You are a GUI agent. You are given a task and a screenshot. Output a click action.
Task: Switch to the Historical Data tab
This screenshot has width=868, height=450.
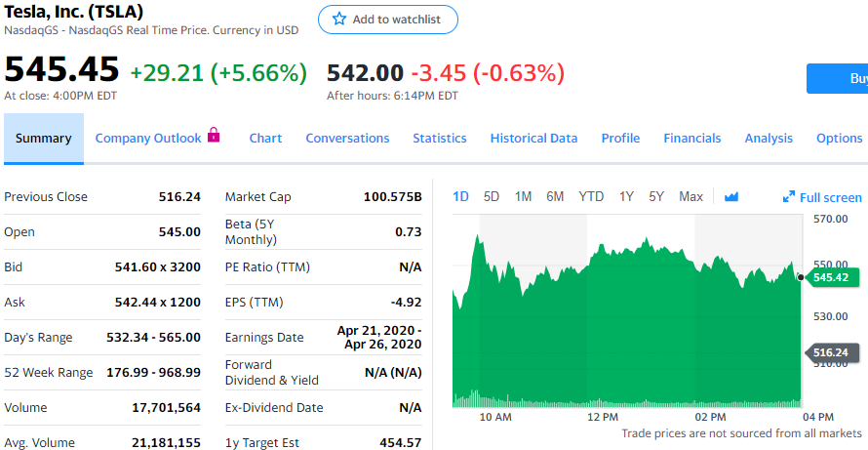(x=533, y=139)
